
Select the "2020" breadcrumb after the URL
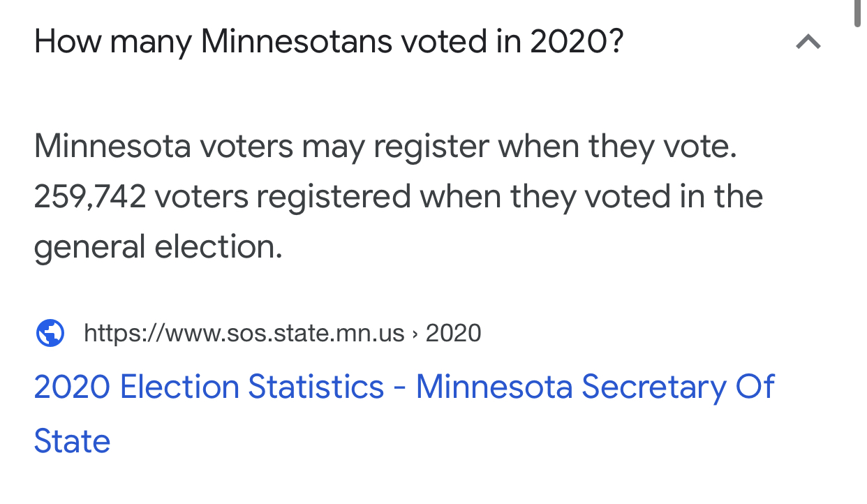[453, 334]
